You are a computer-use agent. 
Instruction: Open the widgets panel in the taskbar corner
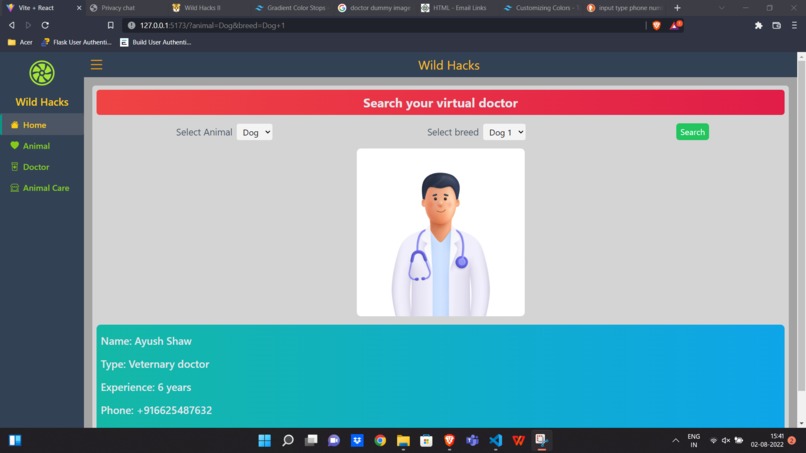coord(15,440)
